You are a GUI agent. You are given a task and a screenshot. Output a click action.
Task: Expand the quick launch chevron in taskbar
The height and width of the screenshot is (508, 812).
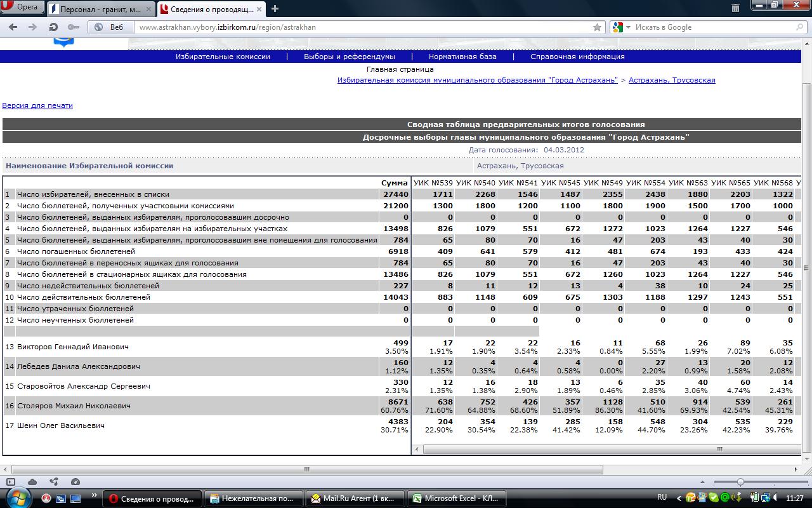click(95, 495)
